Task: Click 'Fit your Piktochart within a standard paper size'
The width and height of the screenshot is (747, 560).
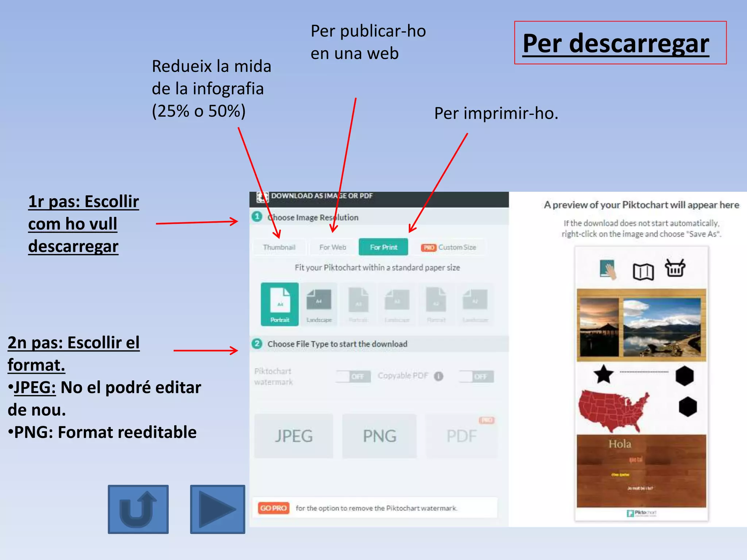Action: [377, 268]
